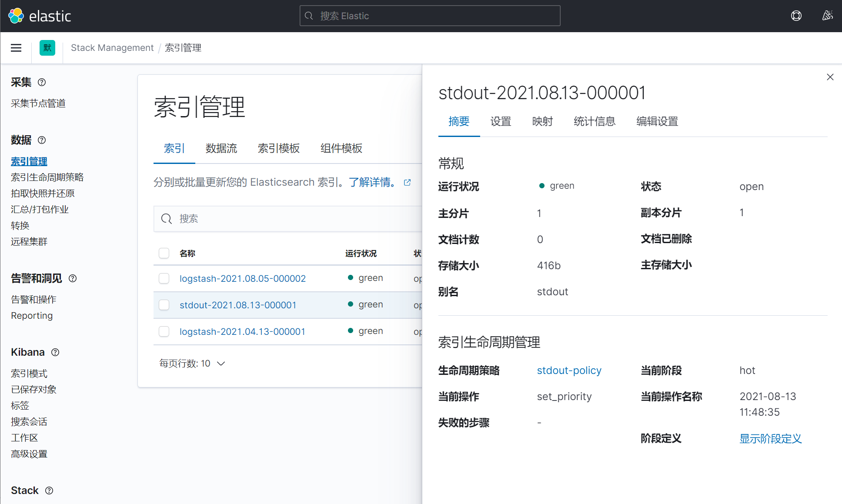842x504 pixels.
Task: Open 索引管理 in the sidebar
Action: 29,161
